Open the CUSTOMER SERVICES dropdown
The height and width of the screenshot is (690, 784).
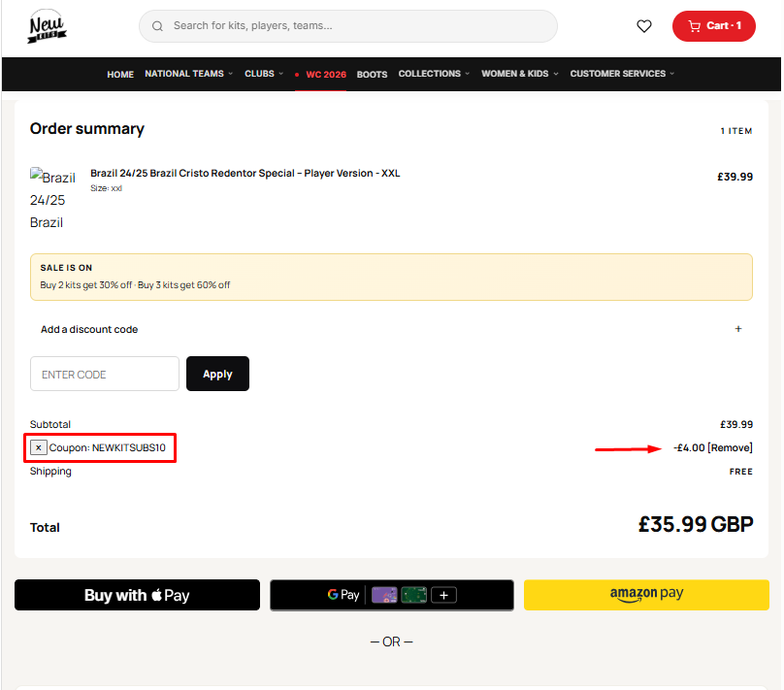pos(622,74)
